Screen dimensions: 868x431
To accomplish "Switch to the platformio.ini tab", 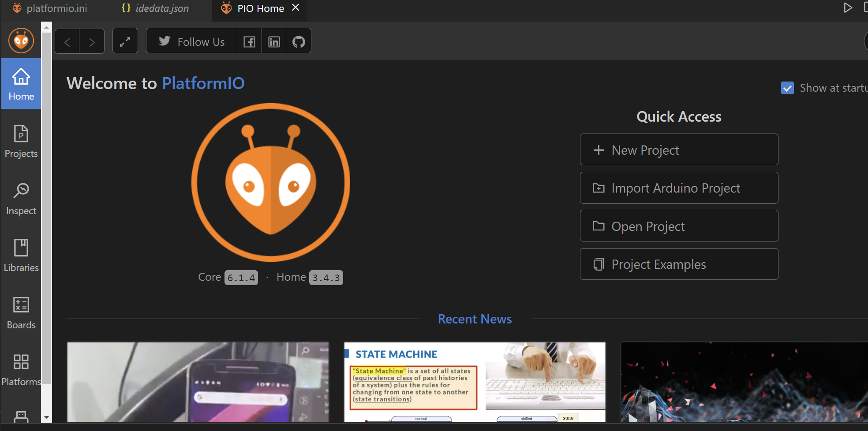I will pos(56,8).
